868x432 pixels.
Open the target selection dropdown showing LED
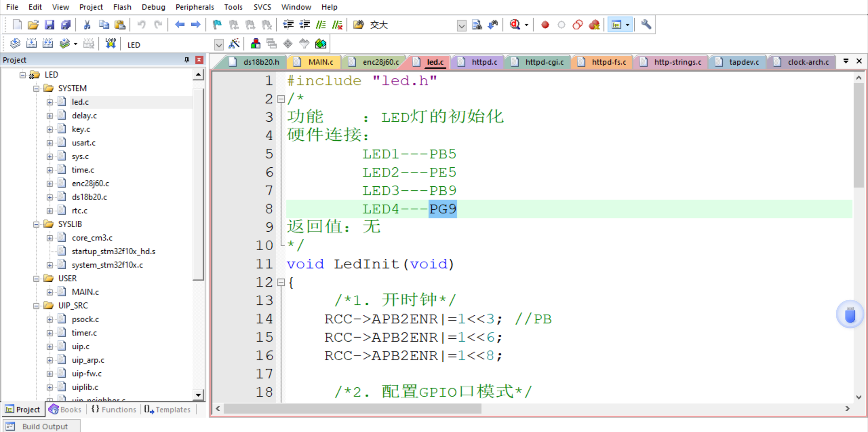click(219, 44)
